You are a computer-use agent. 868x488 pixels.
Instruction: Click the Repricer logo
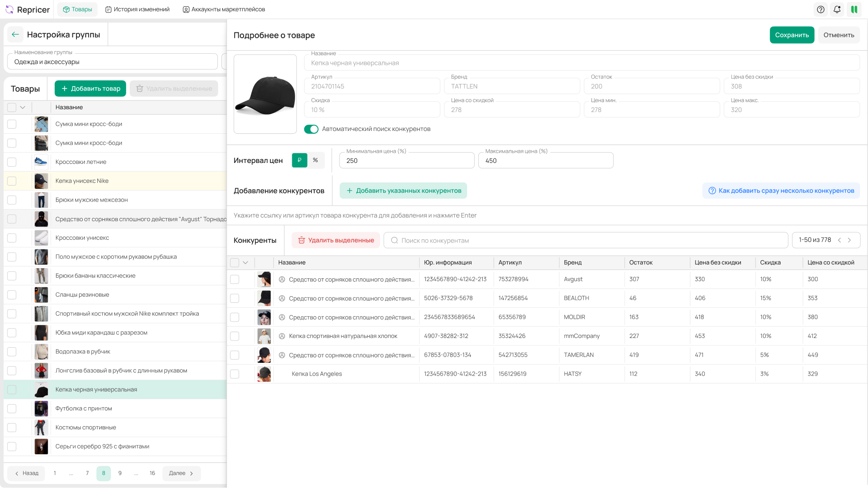point(28,9)
